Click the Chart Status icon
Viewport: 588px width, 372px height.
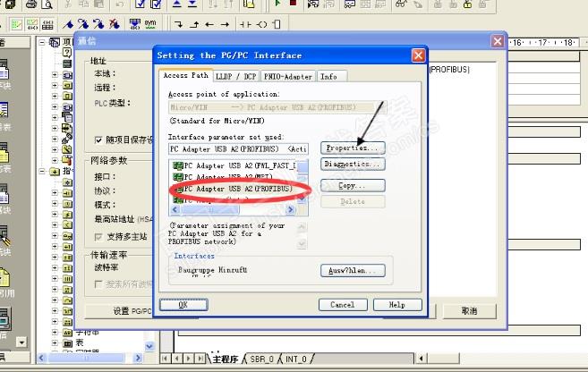(x=350, y=4)
